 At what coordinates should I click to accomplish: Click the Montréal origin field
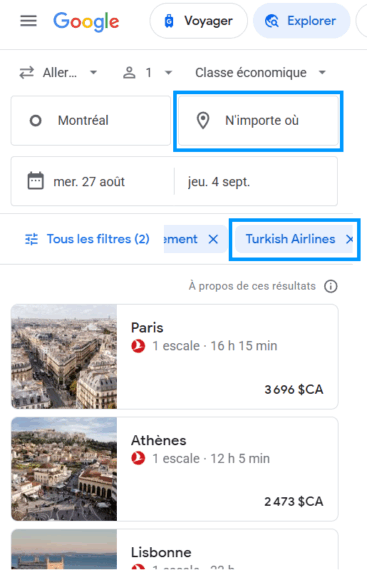click(91, 121)
